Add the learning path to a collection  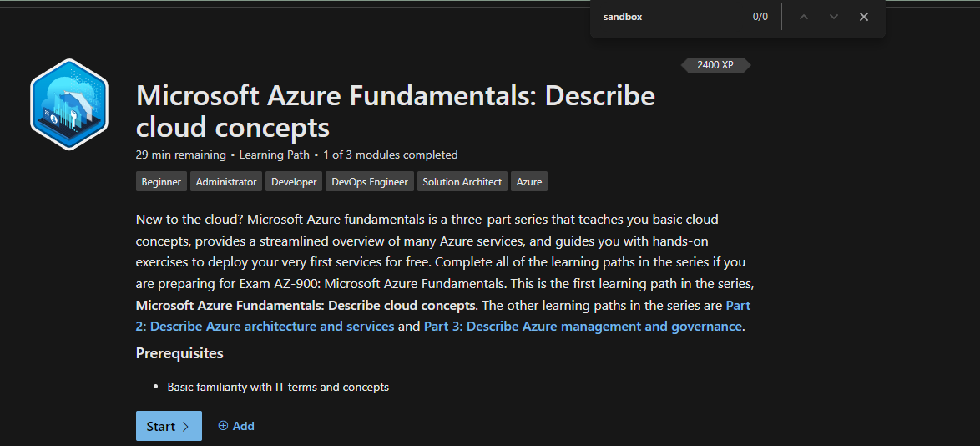pyautogui.click(x=235, y=426)
